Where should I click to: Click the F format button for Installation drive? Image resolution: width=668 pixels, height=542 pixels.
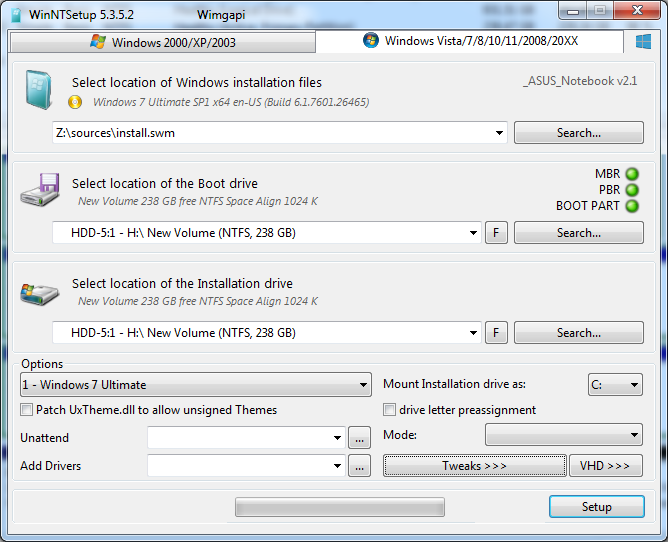(496, 333)
